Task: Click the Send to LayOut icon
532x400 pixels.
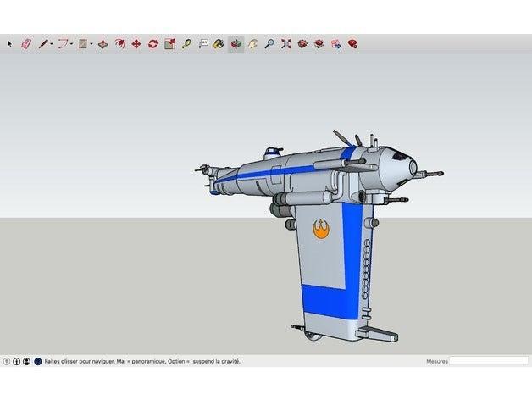Action: coord(336,44)
